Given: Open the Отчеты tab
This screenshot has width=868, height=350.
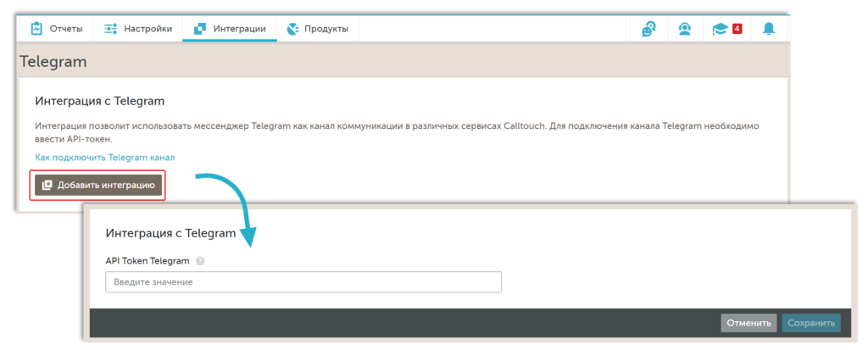Looking at the screenshot, I should 56,29.
